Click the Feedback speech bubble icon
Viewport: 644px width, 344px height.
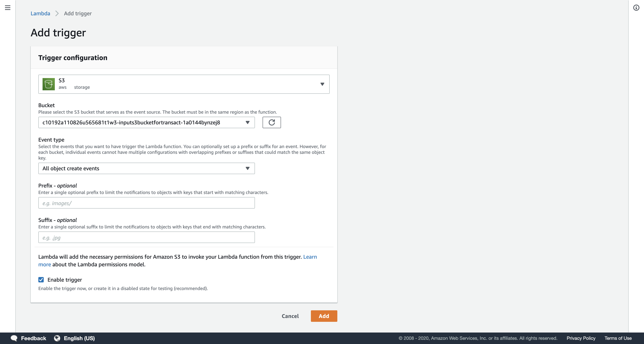pos(14,338)
